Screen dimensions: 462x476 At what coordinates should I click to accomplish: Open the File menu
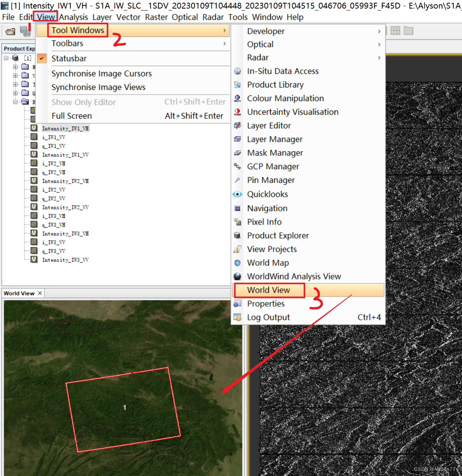[x=8, y=17]
